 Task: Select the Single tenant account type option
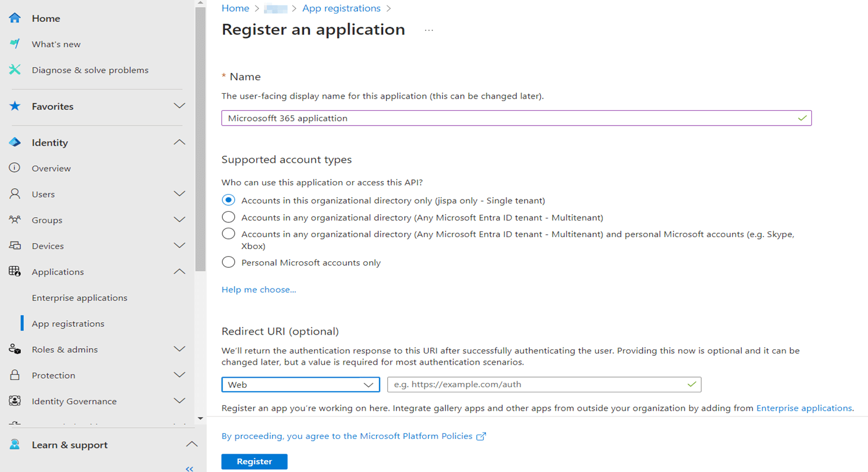click(x=229, y=200)
